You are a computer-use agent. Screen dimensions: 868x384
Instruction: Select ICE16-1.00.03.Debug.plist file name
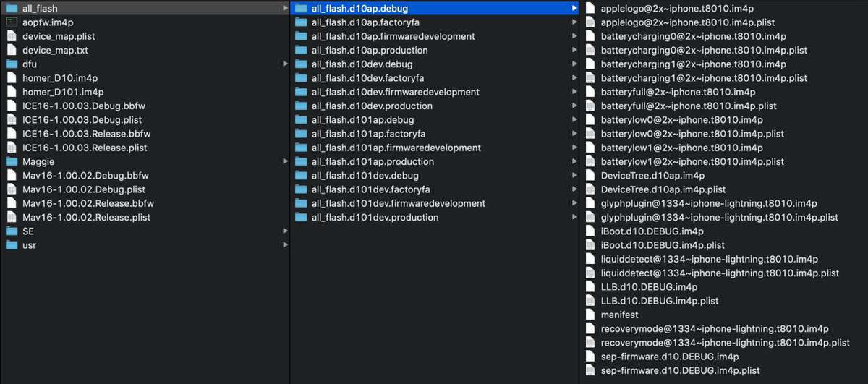click(x=83, y=119)
